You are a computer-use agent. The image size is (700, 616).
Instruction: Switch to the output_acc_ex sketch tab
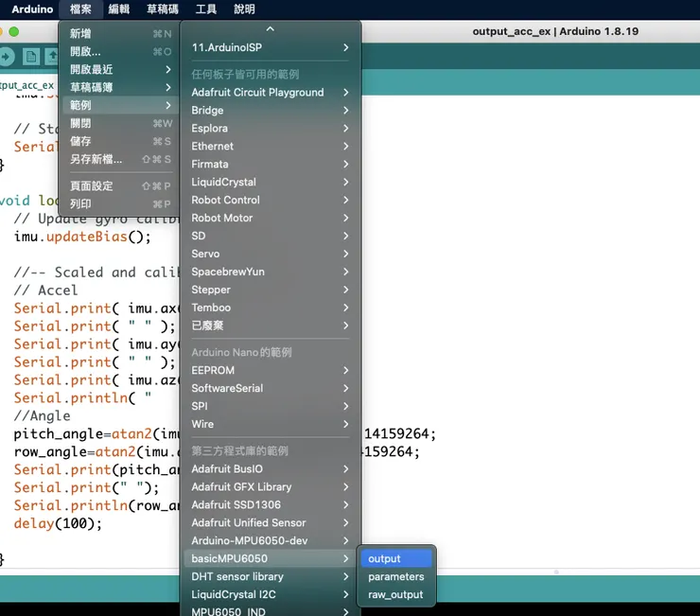point(26,85)
